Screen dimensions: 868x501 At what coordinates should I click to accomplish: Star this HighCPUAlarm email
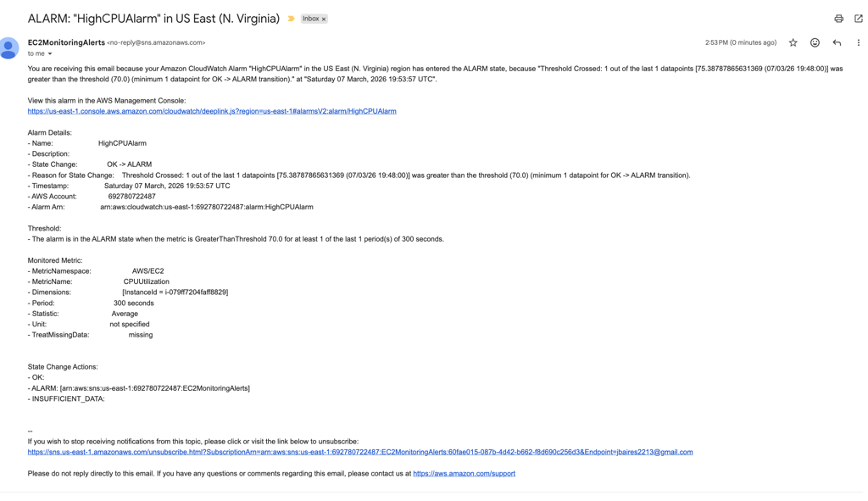point(793,42)
